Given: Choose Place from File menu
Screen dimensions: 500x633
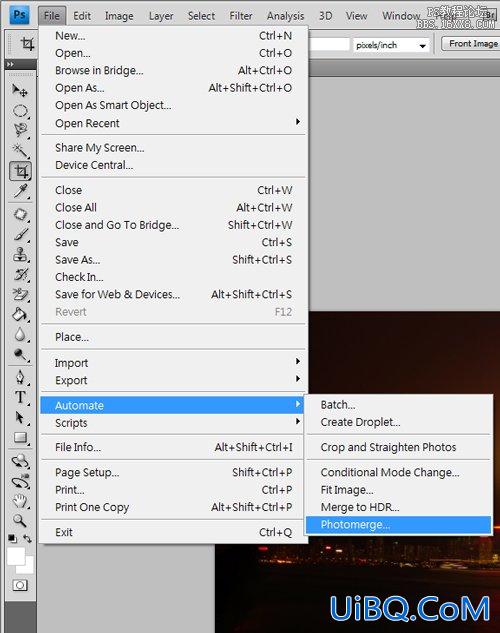Looking at the screenshot, I should pos(174,337).
